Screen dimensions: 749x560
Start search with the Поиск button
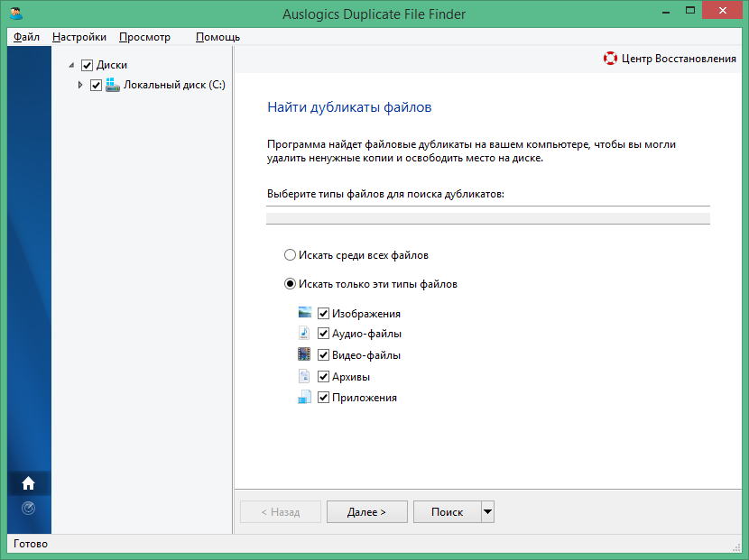pyautogui.click(x=448, y=511)
